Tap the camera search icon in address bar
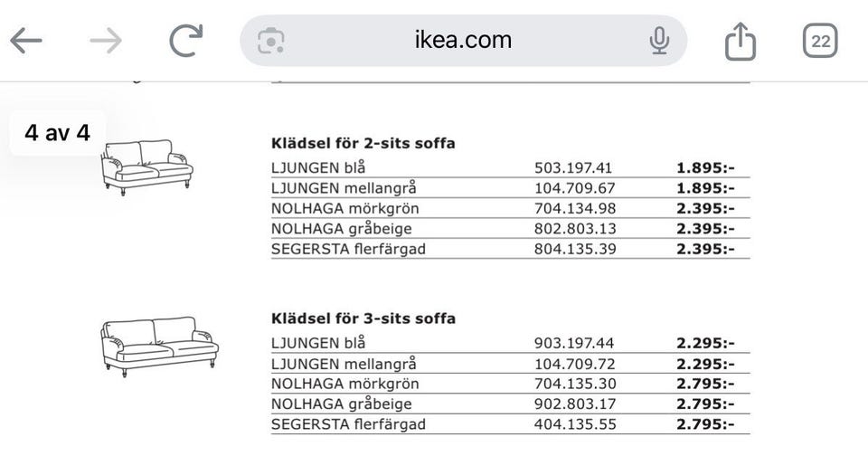This screenshot has height=456, width=868. tap(271, 41)
